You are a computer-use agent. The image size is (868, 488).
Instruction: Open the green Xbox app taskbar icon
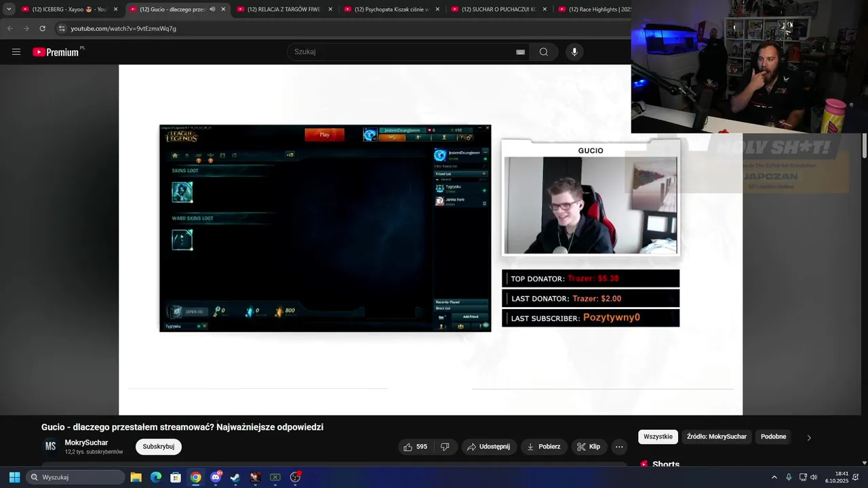(x=275, y=477)
